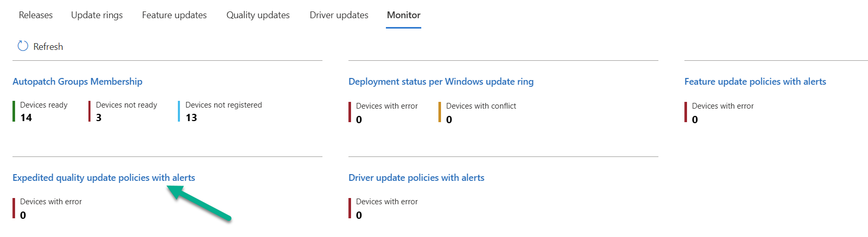The image size is (868, 237).
Task: Open Deployment status per Windows update ring
Action: pos(441,82)
